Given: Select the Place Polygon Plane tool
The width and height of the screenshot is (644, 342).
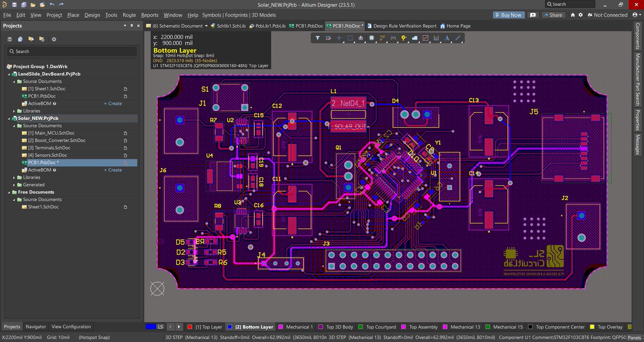Looking at the screenshot, I should (414, 38).
